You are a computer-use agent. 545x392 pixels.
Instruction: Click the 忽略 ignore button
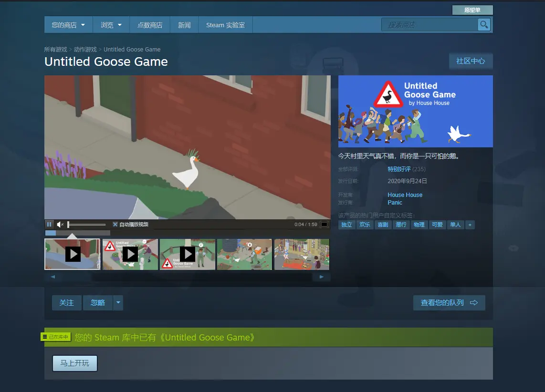98,303
